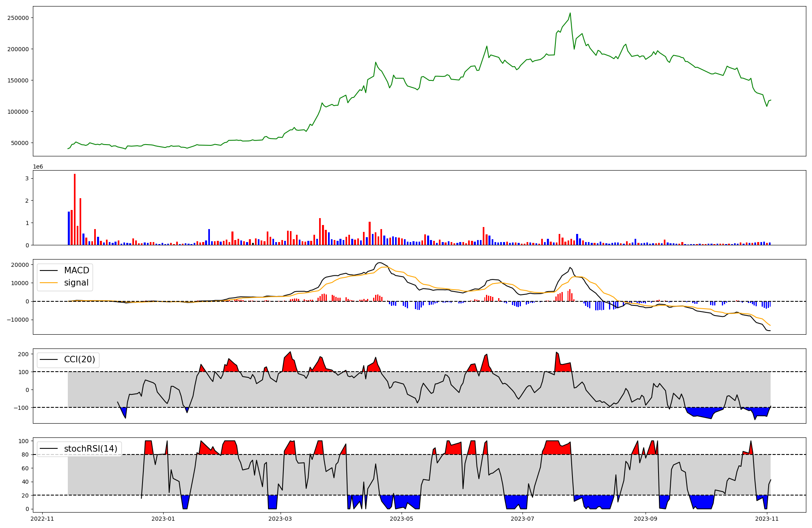Select the stochRSI(14) legend entry
Viewport: 812px width, 528px height.
(x=91, y=449)
